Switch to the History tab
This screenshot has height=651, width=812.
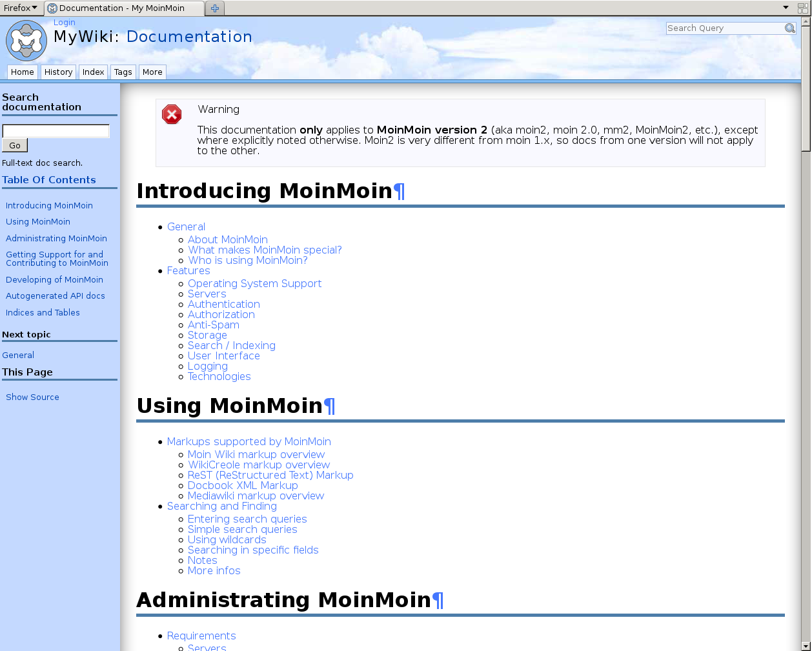[58, 72]
